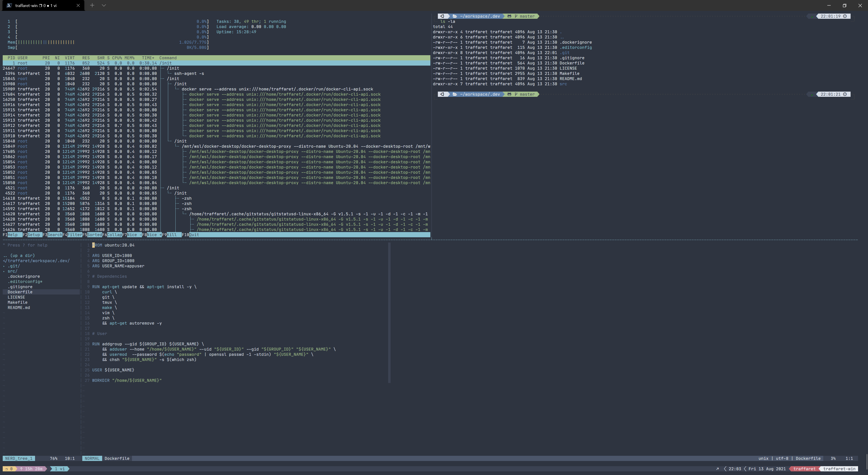Click F8 Nice + in htop

click(x=152, y=235)
